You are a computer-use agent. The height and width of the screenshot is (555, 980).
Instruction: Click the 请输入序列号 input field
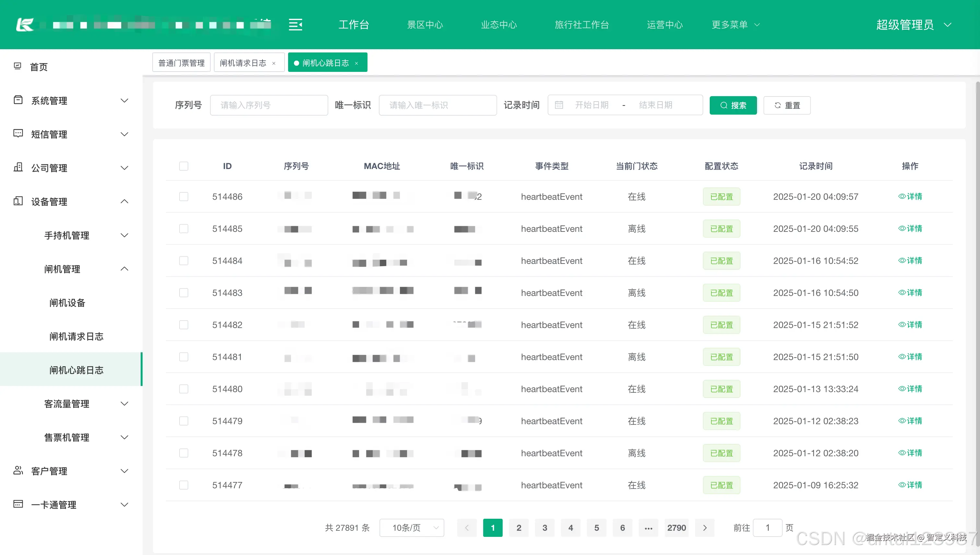point(269,105)
